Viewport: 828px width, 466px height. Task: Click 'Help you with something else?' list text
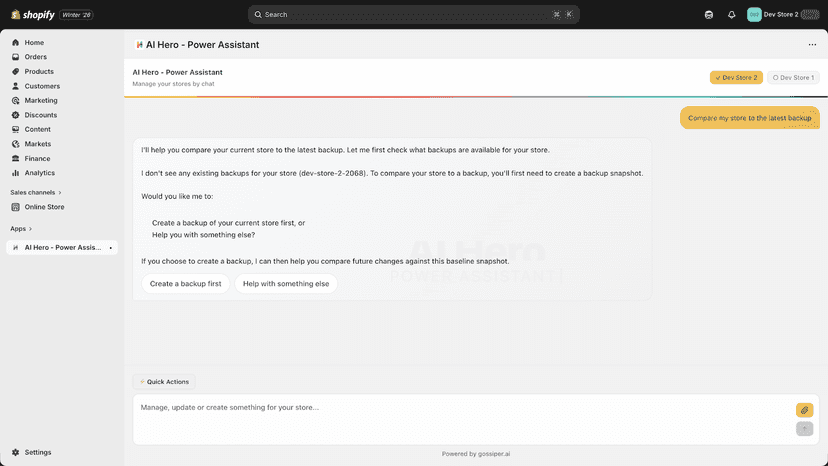point(203,235)
